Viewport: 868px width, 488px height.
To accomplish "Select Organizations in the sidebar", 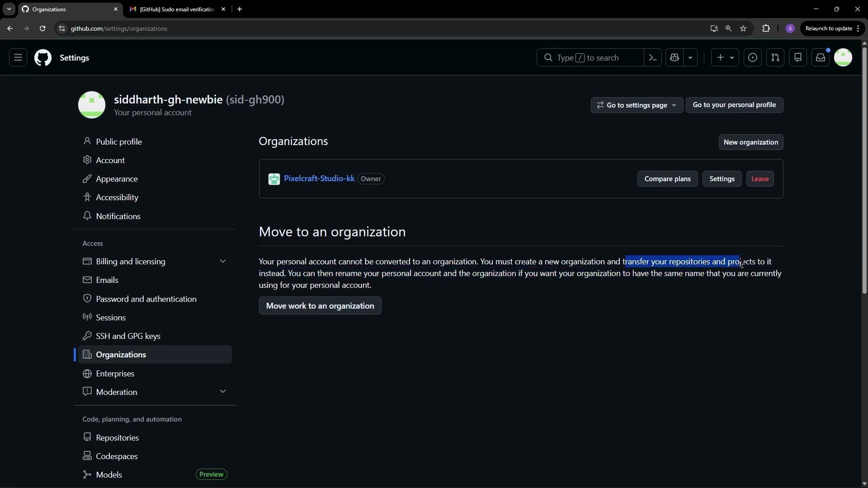I will click(x=155, y=355).
